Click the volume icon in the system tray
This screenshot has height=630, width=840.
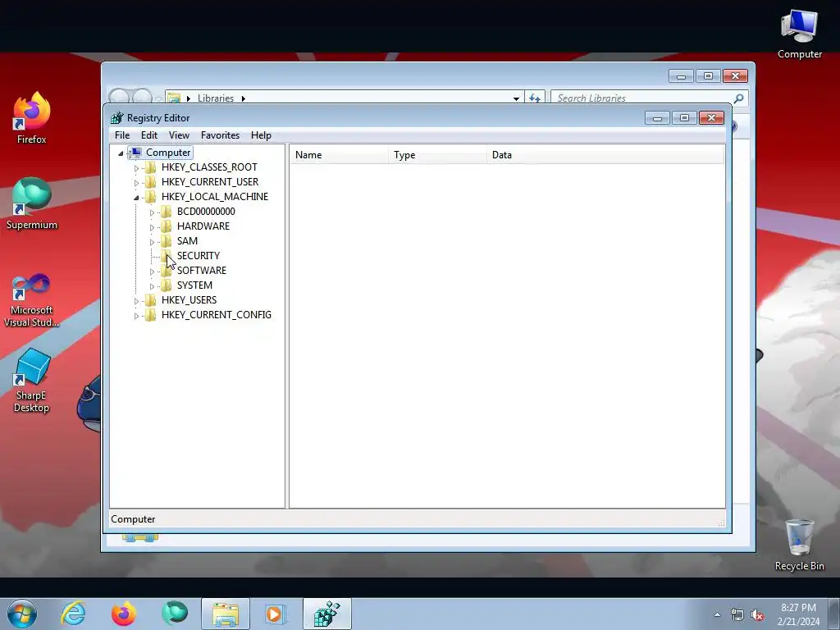click(x=757, y=615)
